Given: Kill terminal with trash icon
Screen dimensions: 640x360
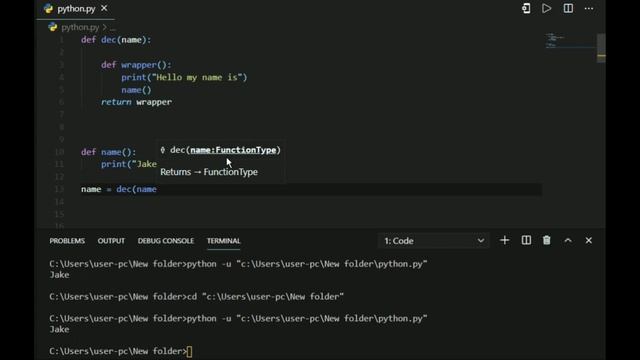Looking at the screenshot, I should 547,240.
